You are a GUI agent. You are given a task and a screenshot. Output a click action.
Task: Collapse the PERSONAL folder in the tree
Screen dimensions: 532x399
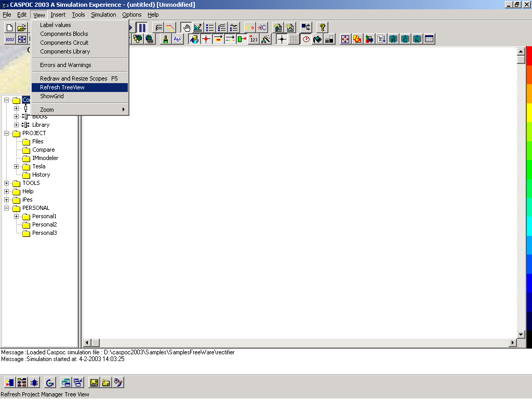[x=6, y=208]
